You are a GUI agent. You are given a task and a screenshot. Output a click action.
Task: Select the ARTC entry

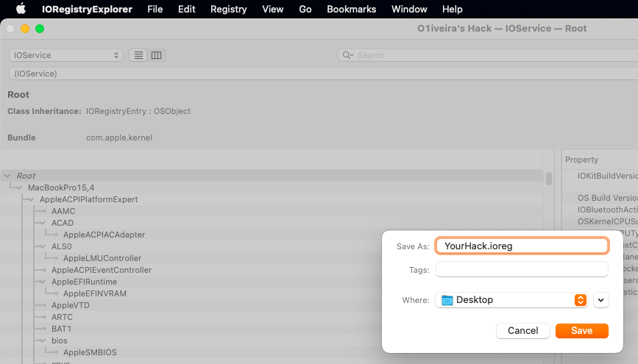(x=62, y=317)
